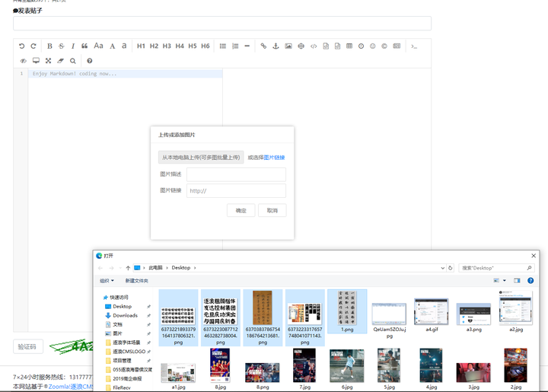Insert an unordered list
This screenshot has width=548, height=392.
tap(223, 46)
